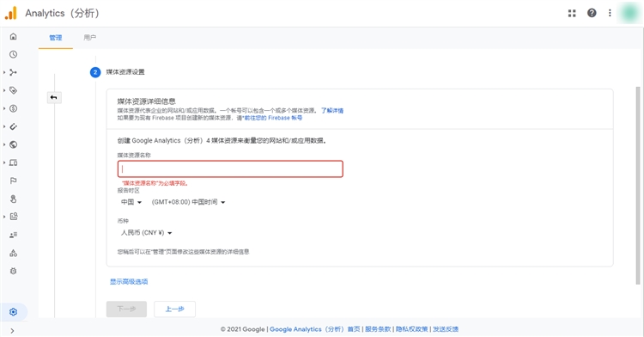Open the Home icon in sidebar

click(x=13, y=37)
